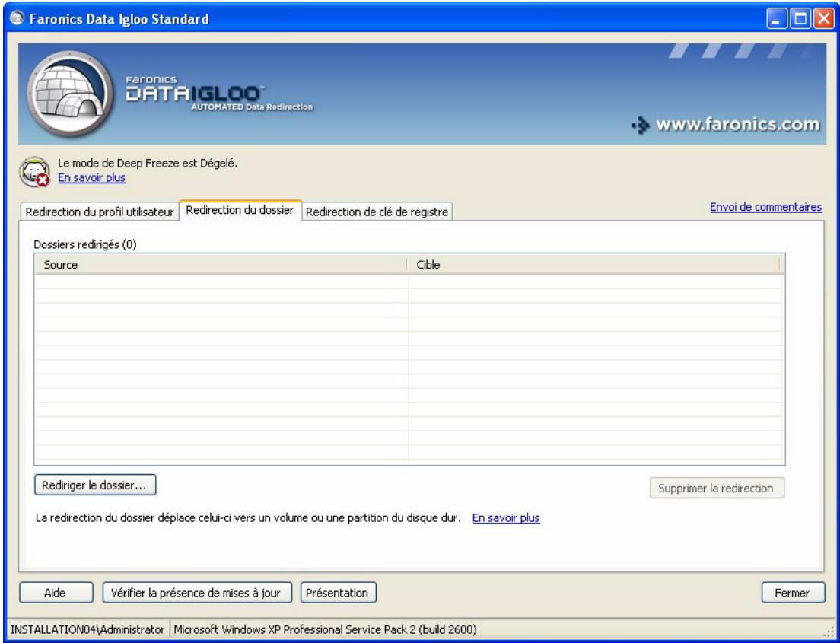Click the Rediriger le dossier... button
840x643 pixels.
[x=95, y=485]
